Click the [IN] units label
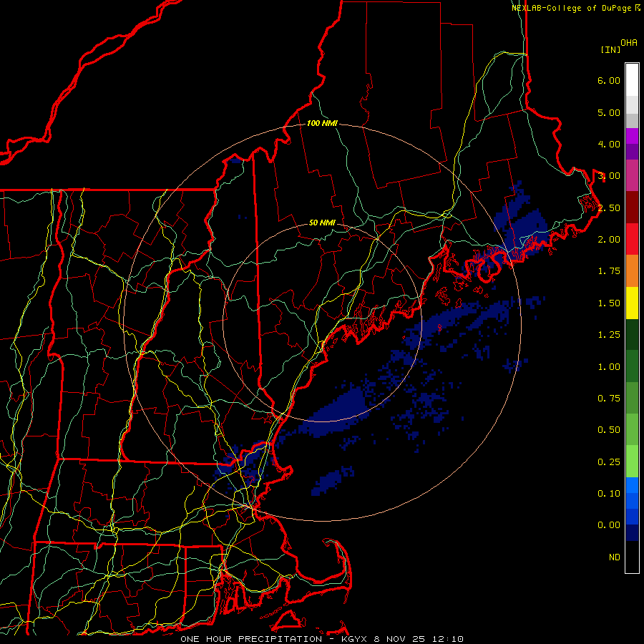This screenshot has height=644, width=644. tap(610, 49)
